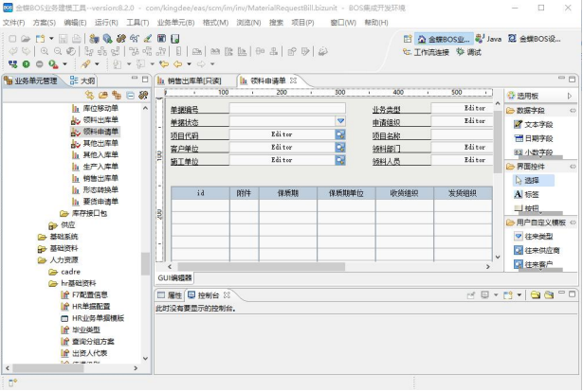Select 领料出库单 in the tree
583x392 pixels.
click(x=95, y=120)
